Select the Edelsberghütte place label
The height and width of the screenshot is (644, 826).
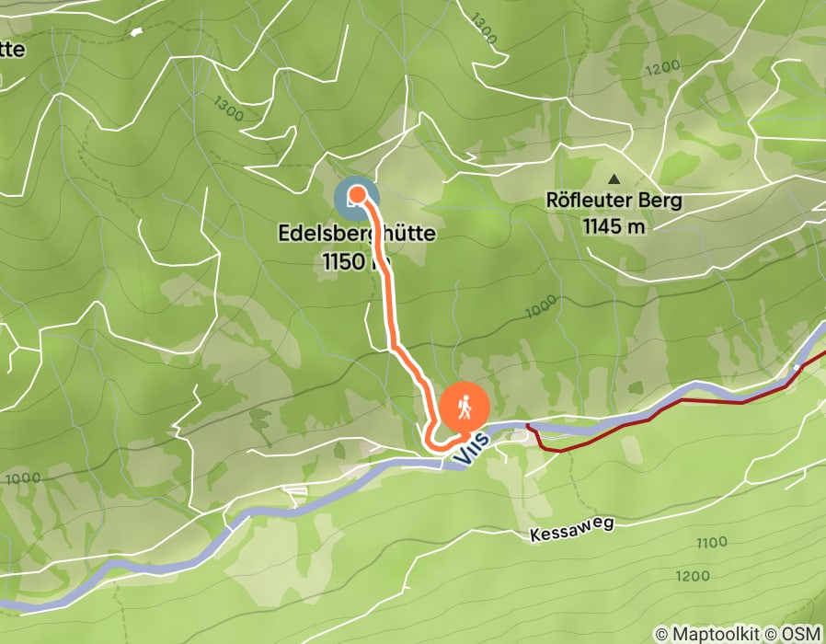(x=357, y=234)
